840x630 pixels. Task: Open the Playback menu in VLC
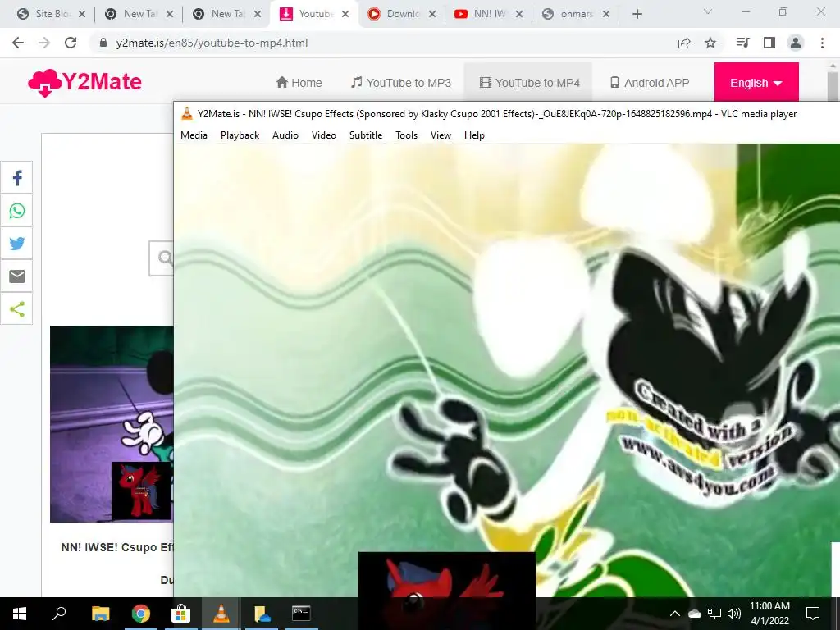point(240,135)
